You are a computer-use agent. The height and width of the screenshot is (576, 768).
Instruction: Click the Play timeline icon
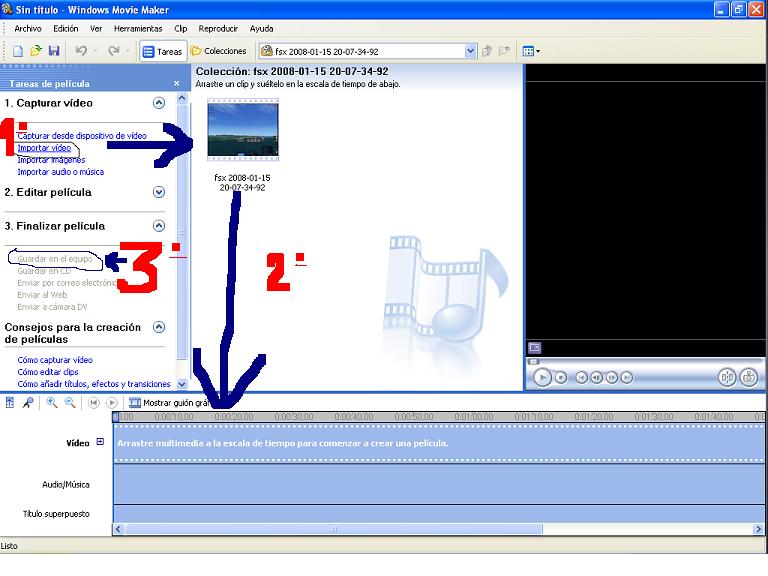[x=112, y=403]
